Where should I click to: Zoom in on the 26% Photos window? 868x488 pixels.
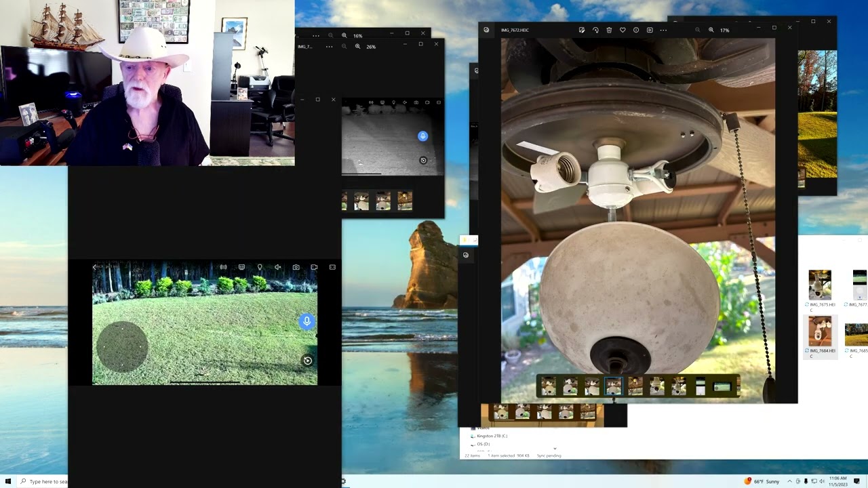click(x=357, y=47)
